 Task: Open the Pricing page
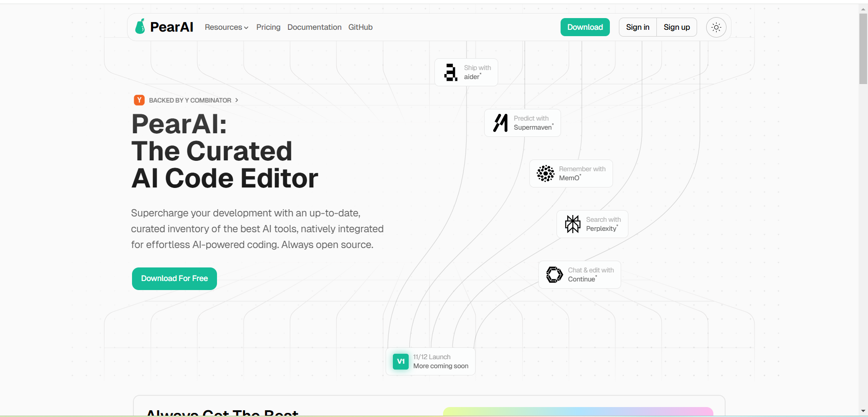point(268,28)
